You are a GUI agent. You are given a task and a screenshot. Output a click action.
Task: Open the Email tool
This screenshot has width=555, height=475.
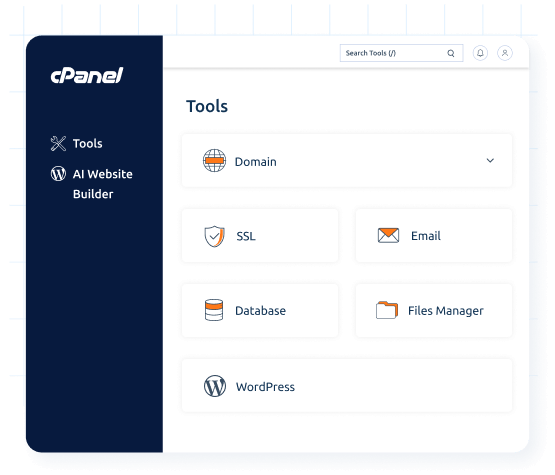434,236
